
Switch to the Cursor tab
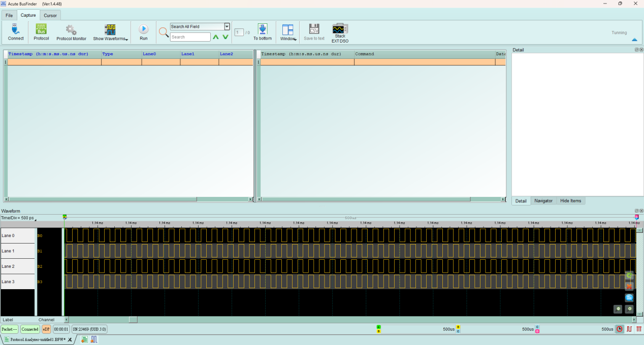click(50, 15)
